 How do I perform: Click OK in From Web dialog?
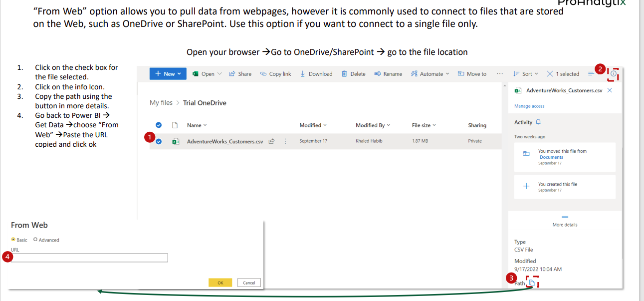pyautogui.click(x=220, y=283)
